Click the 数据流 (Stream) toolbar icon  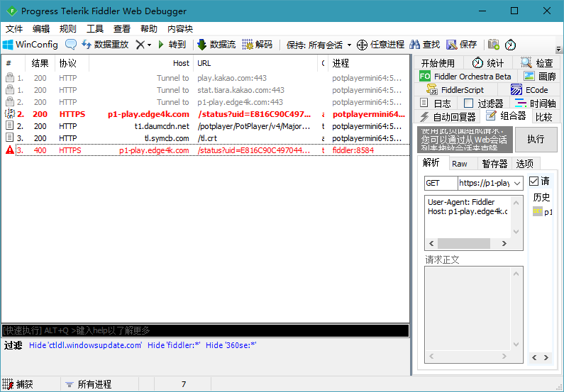[201, 45]
